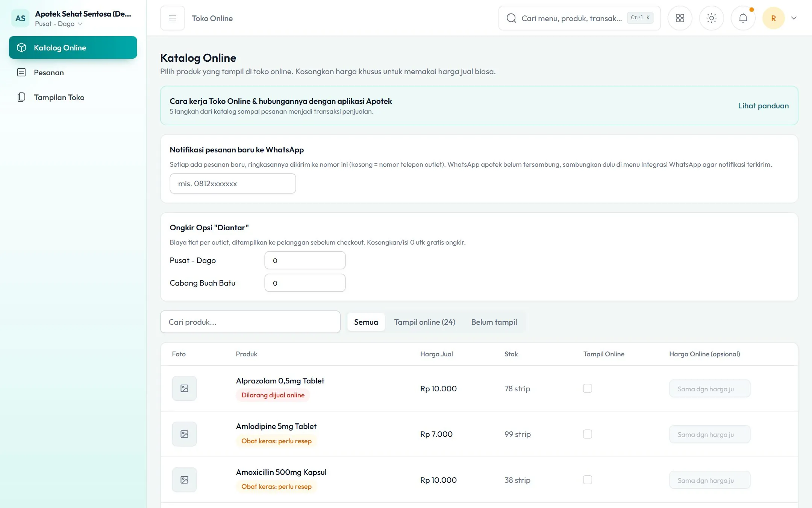Expand the user account chevron
The image size is (812, 508).
pos(794,18)
